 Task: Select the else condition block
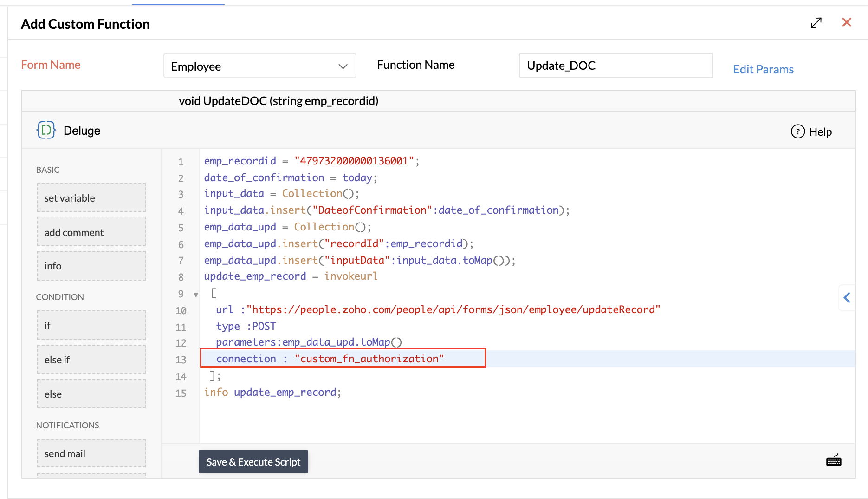pos(91,394)
